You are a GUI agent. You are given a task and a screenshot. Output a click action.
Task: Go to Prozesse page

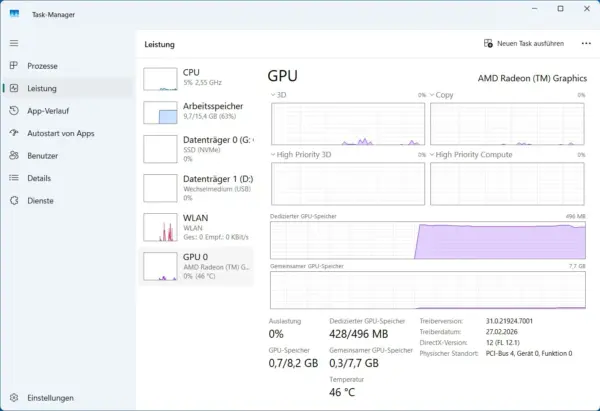(68, 66)
